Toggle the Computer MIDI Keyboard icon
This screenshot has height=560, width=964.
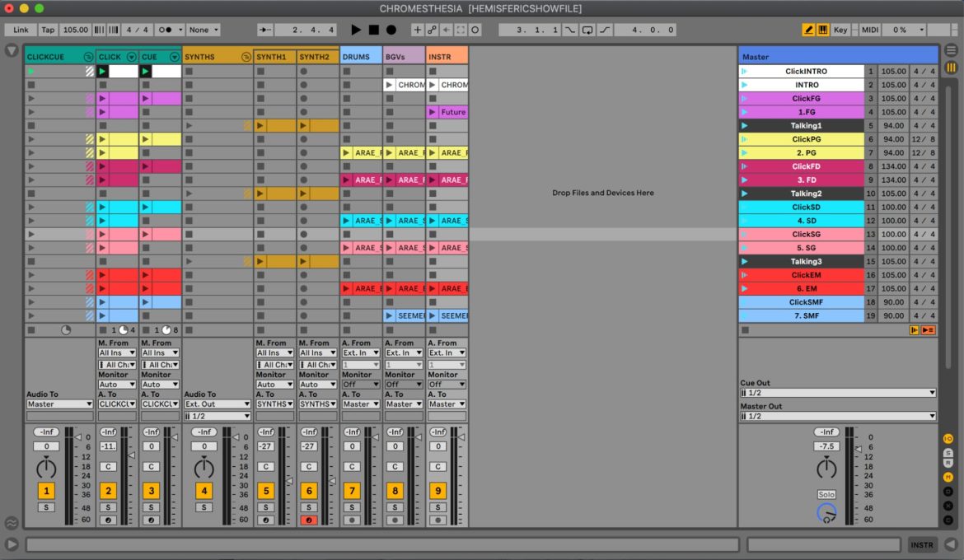click(x=822, y=29)
